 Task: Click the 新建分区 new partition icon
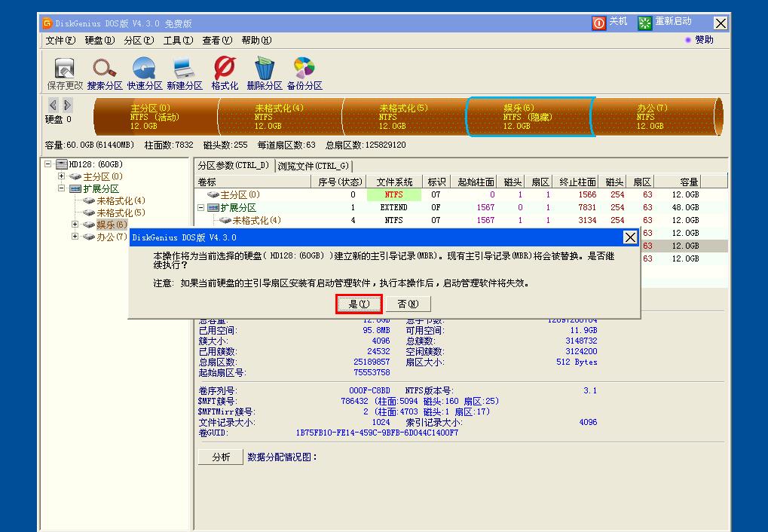click(x=185, y=74)
